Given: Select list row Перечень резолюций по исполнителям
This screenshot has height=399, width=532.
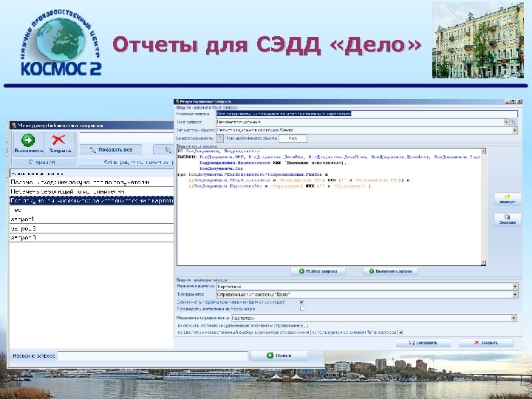Looking at the screenshot, I should click(92, 191).
